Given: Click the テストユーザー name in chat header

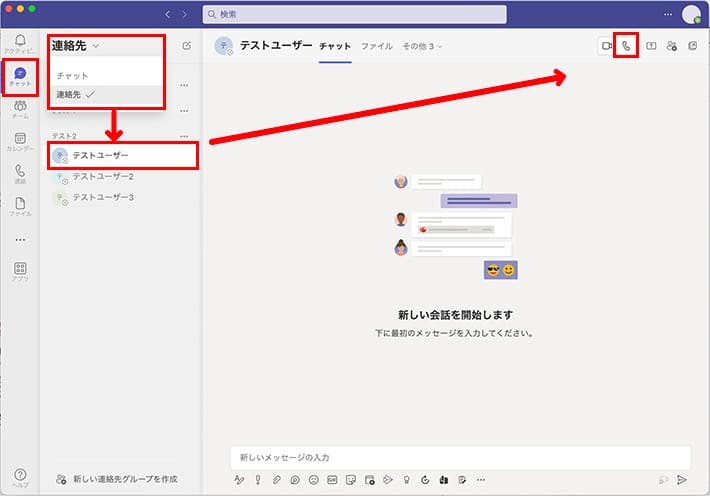Looking at the screenshot, I should (276, 45).
